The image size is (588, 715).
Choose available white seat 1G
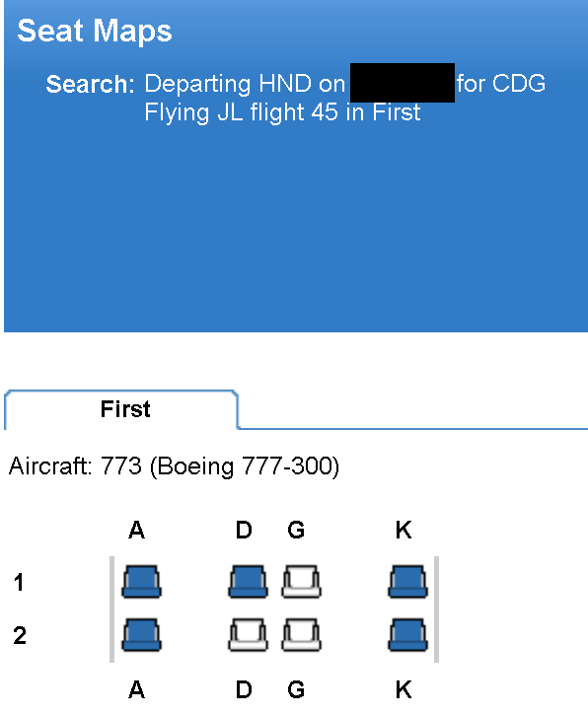pyautogui.click(x=301, y=582)
